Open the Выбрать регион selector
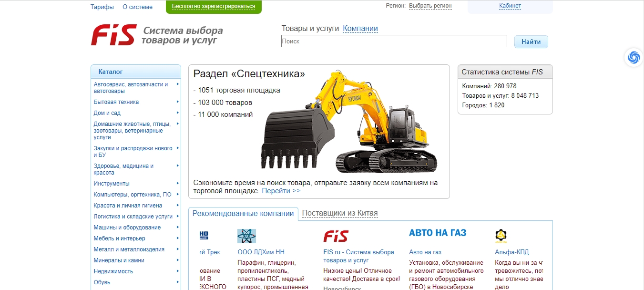Screen dimensions: 644x290 pos(430,6)
